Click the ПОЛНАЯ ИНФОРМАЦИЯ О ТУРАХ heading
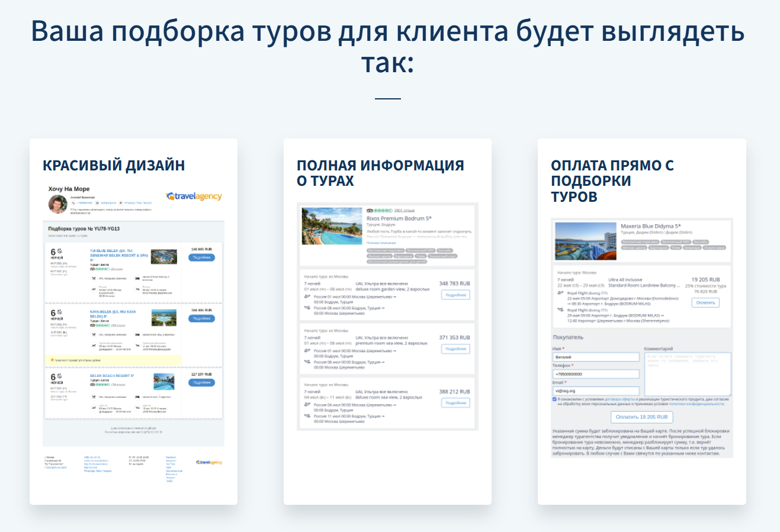Screen dimensions: 780x532 pyautogui.click(x=380, y=173)
